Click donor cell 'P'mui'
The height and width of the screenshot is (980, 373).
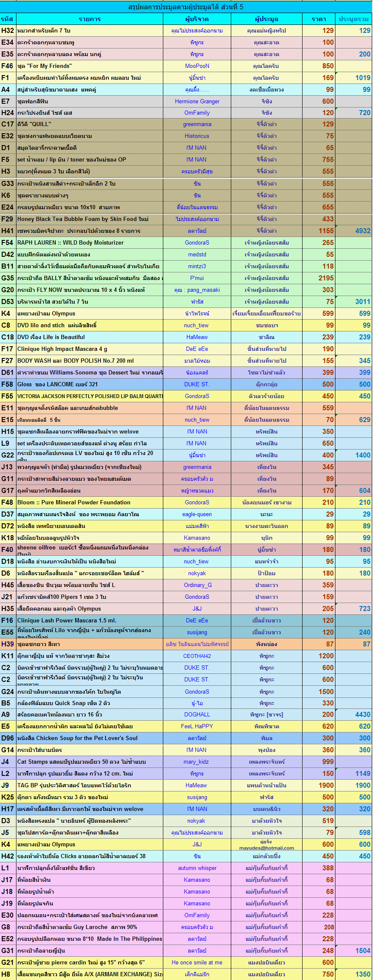(197, 278)
